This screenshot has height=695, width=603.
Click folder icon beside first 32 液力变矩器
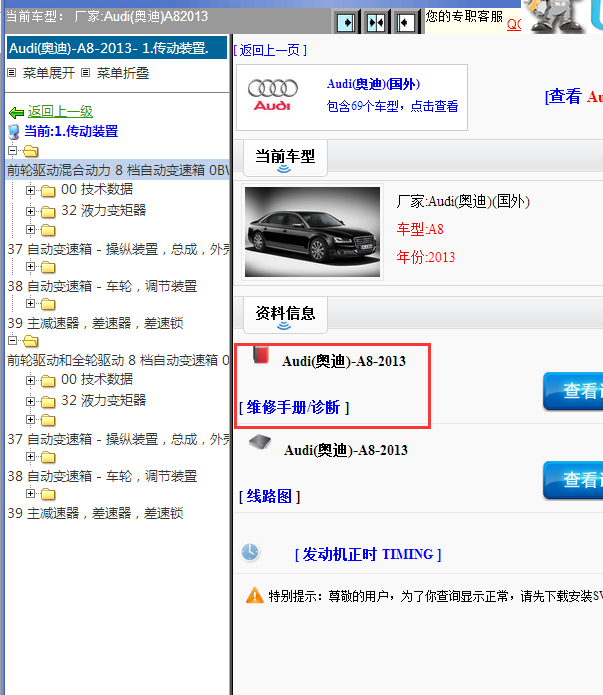[x=48, y=212]
